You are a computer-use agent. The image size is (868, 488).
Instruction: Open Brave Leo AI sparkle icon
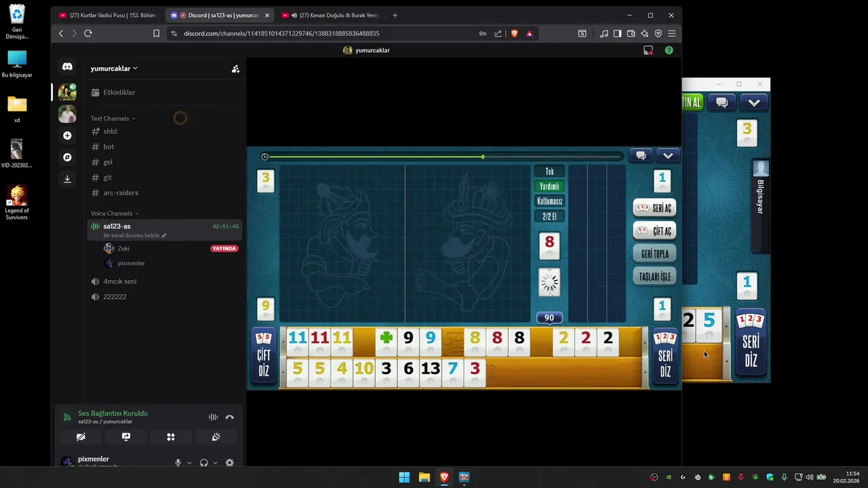click(x=644, y=33)
